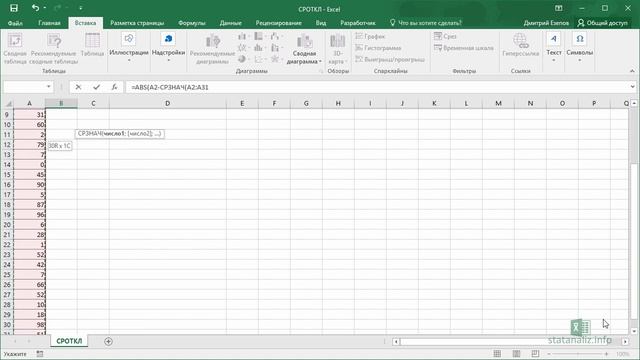Expand the Надстройки dropdown
The height and width of the screenshot is (360, 640).
pos(168,48)
